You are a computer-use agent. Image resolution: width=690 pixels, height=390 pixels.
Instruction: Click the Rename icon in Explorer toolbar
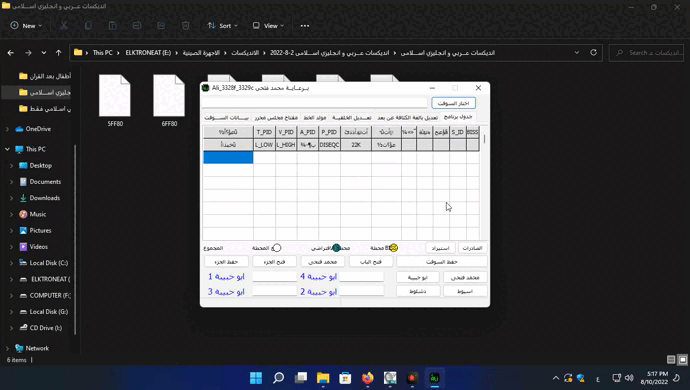pos(137,26)
